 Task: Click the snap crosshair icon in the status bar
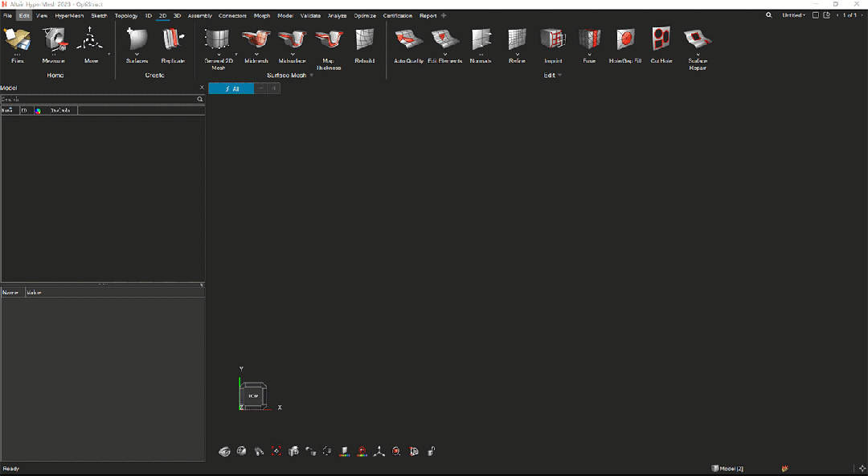(862, 469)
